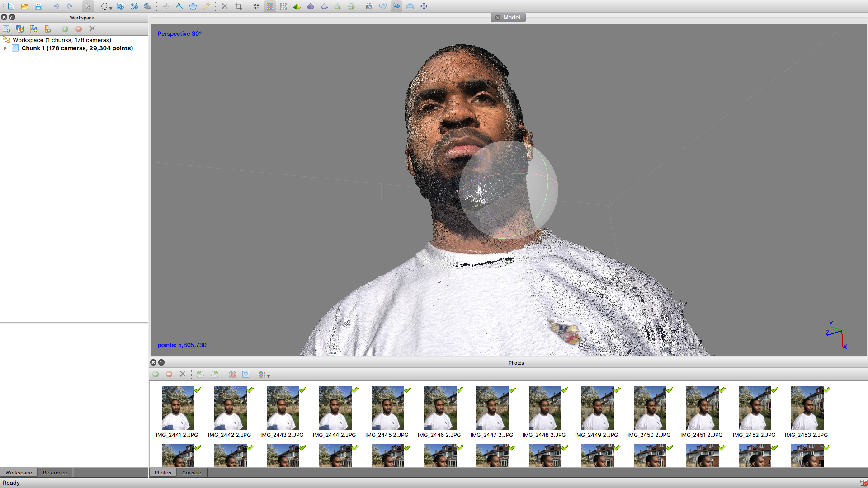Open the Reference panel tab
868x488 pixels.
click(55, 472)
